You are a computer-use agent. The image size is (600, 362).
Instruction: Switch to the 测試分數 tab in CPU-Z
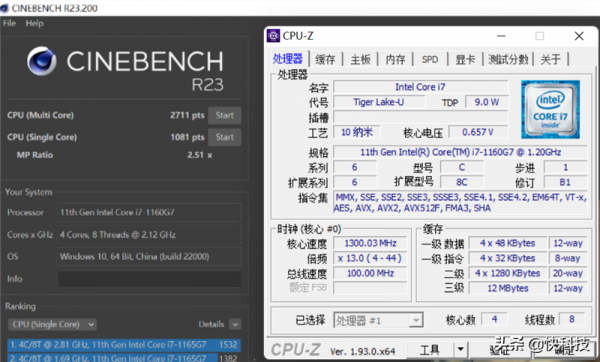point(508,59)
